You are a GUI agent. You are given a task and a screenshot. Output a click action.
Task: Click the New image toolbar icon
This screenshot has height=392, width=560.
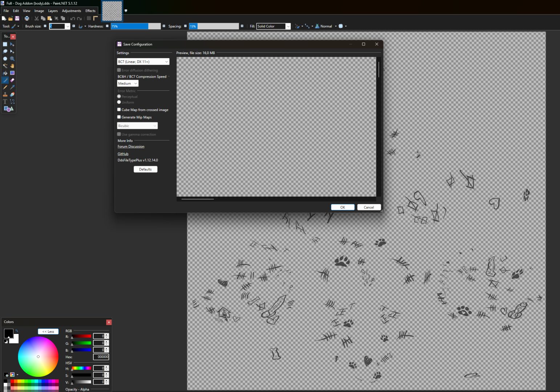click(x=4, y=18)
